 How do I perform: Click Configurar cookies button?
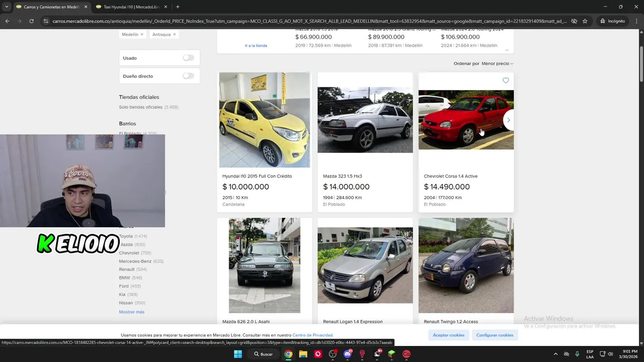coord(495,335)
